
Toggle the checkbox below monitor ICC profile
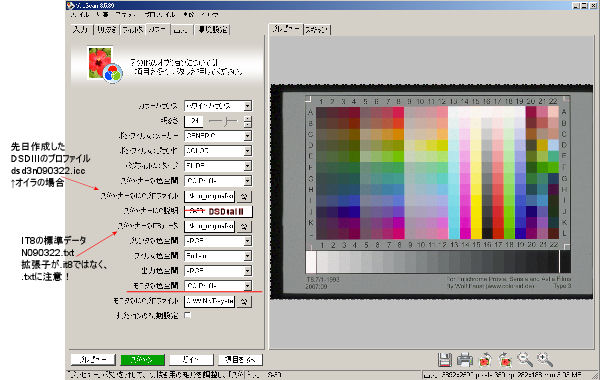click(188, 315)
